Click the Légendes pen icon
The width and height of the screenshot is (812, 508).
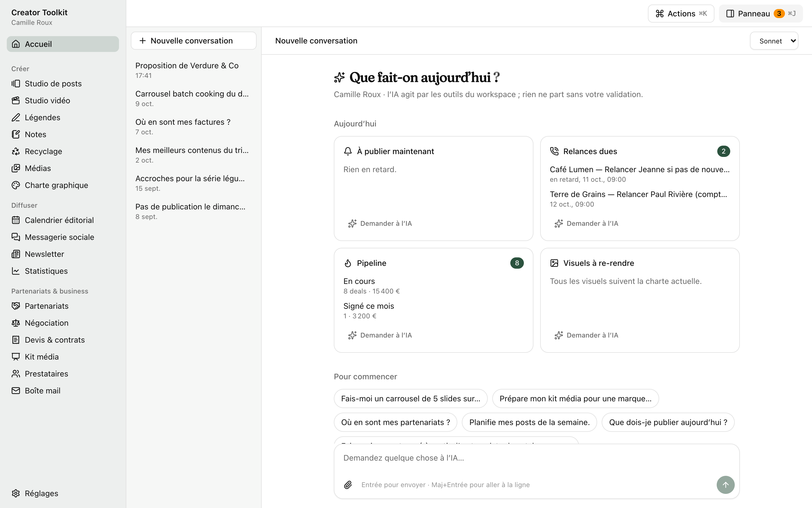(x=16, y=117)
